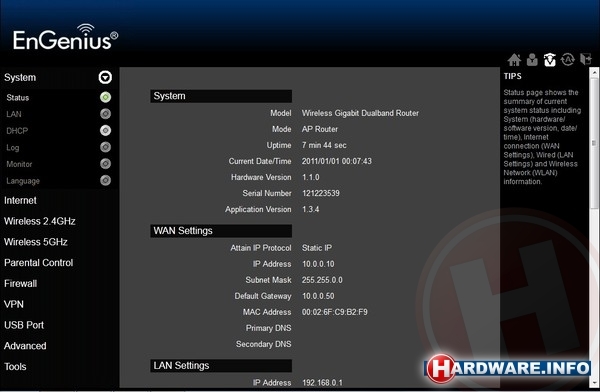
Task: Click the serial number 121223539
Action: (x=321, y=193)
